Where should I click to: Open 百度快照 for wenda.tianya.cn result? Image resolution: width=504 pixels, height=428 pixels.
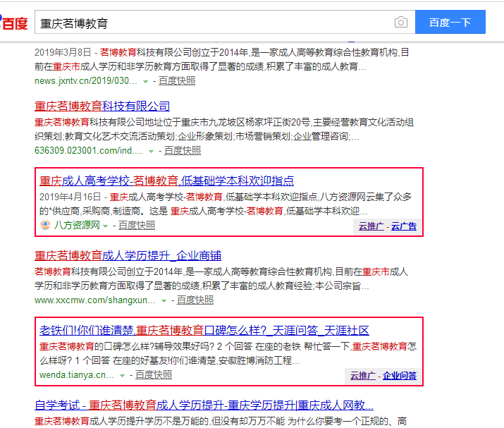tap(154, 374)
